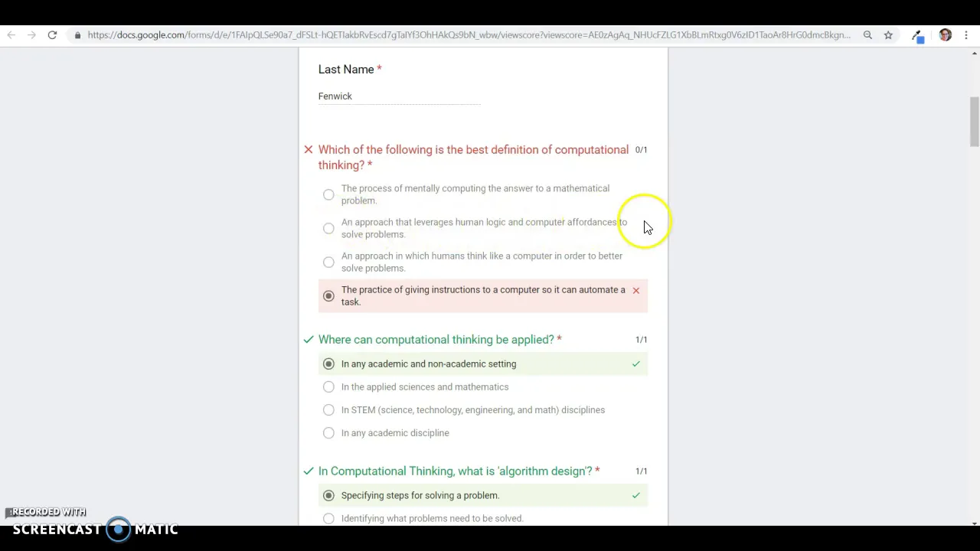Screen dimensions: 980x551
Task: Select 'The process of mentally computing' radio option
Action: [328, 195]
